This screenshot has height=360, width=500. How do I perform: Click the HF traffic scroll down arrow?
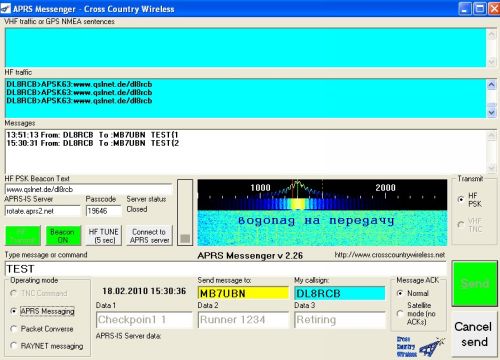(x=492, y=112)
